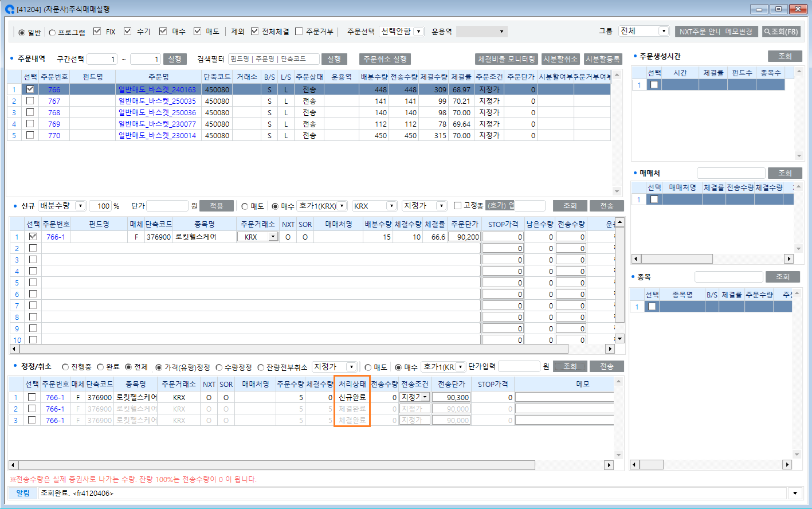Click the 단가입력 input field
This screenshot has width=812, height=509.
(x=519, y=366)
